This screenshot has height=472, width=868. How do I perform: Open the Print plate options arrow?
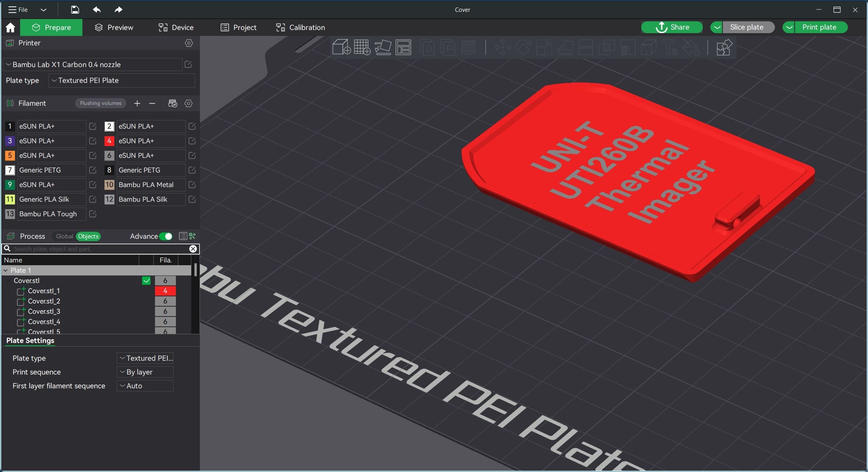(x=789, y=27)
